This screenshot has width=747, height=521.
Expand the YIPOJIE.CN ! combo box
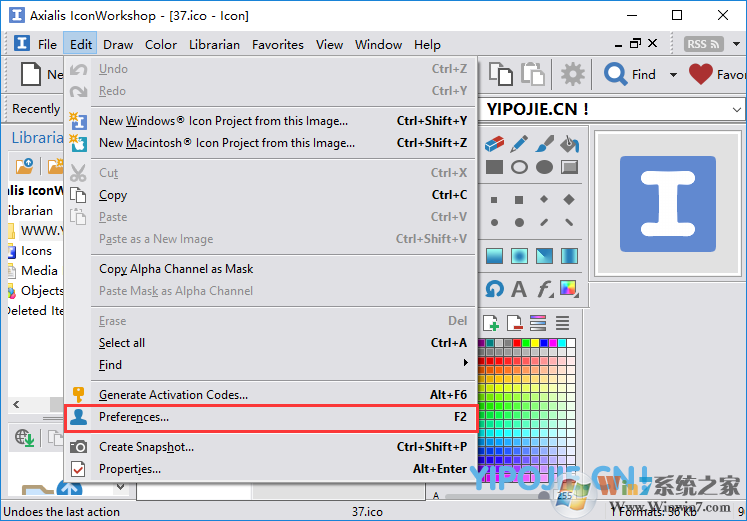point(737,110)
